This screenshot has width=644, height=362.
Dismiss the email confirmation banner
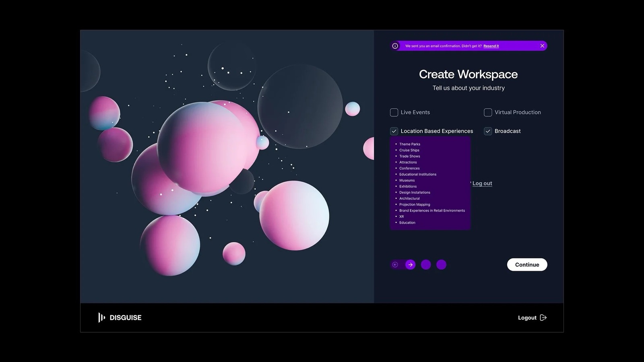pyautogui.click(x=542, y=46)
